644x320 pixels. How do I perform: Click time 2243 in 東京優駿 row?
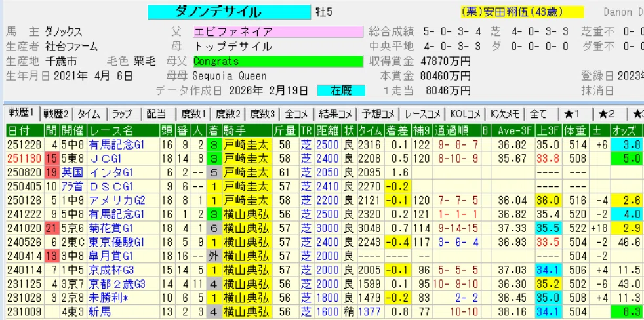tap(370, 243)
